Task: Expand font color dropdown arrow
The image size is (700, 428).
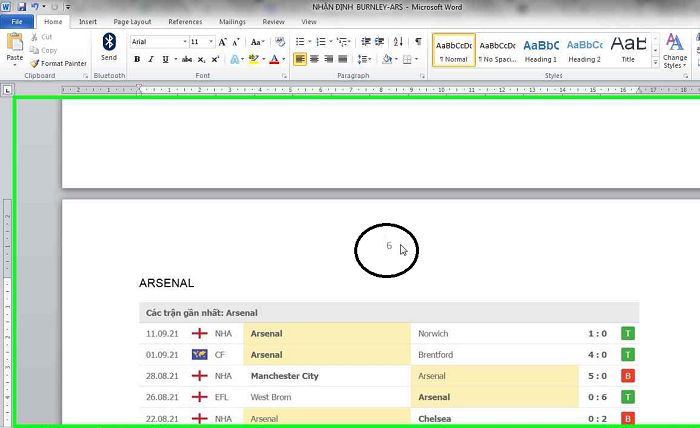Action: (283, 59)
